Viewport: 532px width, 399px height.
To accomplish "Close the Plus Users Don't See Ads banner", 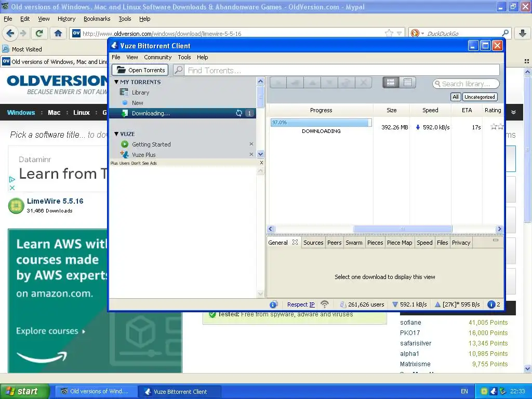I will point(261,163).
